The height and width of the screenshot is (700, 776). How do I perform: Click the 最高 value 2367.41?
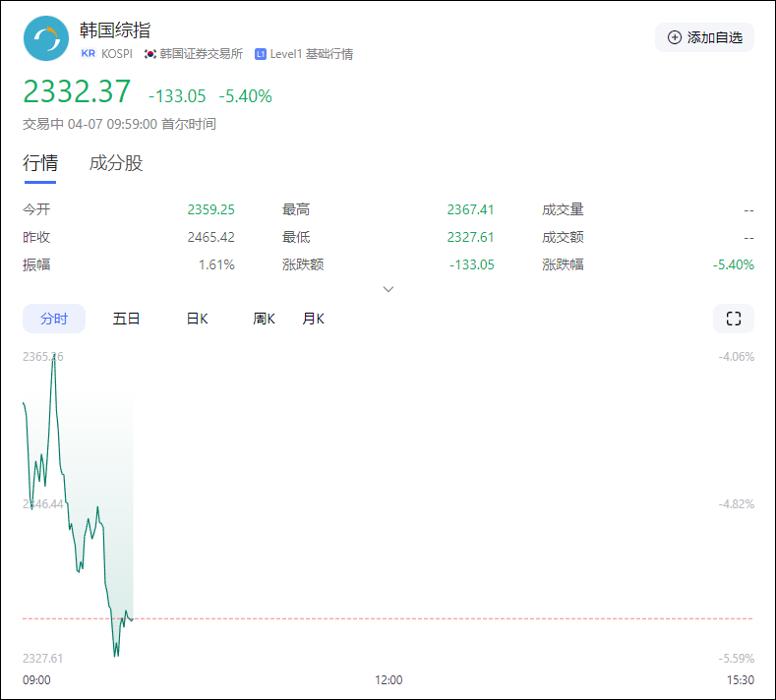tap(470, 209)
